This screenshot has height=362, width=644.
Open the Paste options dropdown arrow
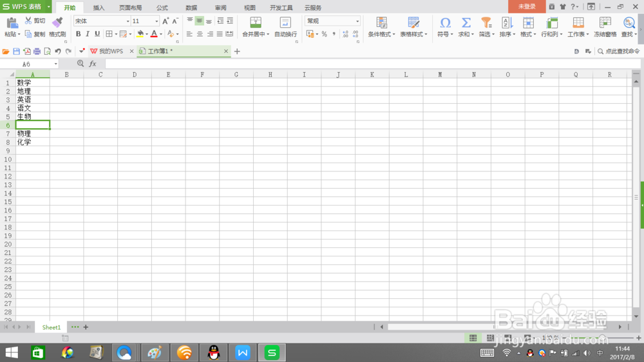click(x=19, y=35)
